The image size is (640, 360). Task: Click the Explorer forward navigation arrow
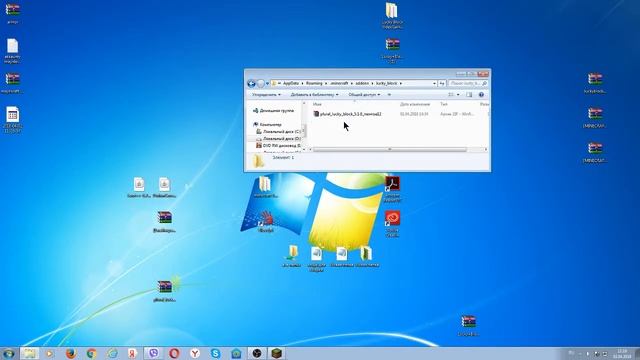261,84
